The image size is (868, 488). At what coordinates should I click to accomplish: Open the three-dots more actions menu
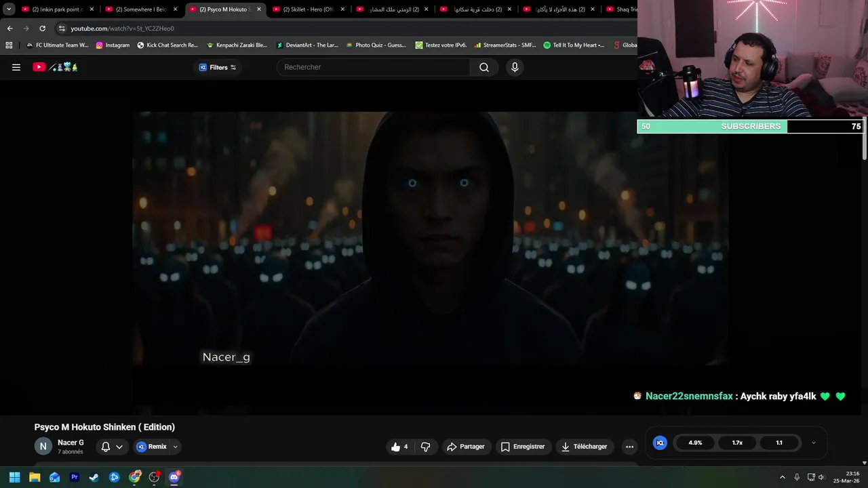click(x=629, y=447)
